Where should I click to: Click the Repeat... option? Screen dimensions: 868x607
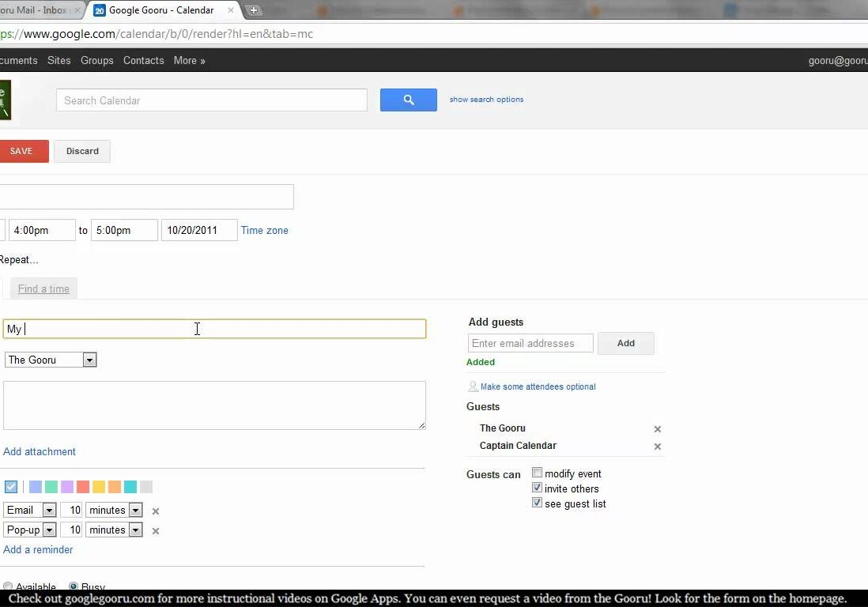(19, 259)
